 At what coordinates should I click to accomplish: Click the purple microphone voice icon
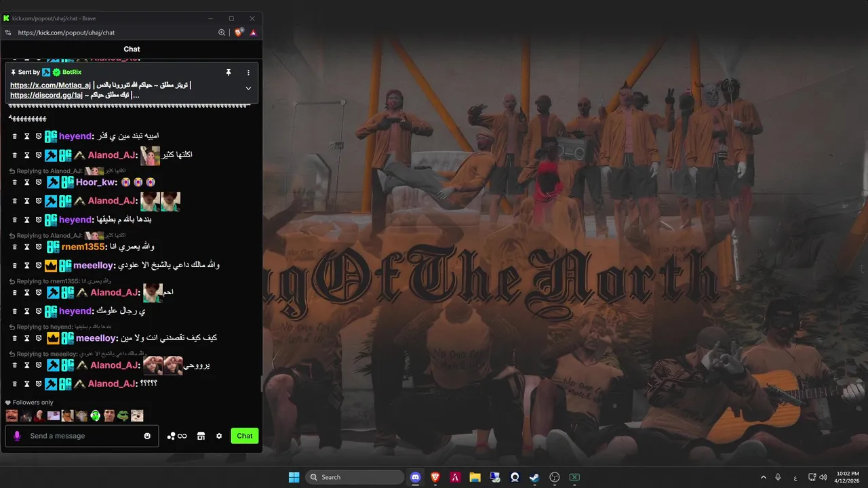(17, 436)
